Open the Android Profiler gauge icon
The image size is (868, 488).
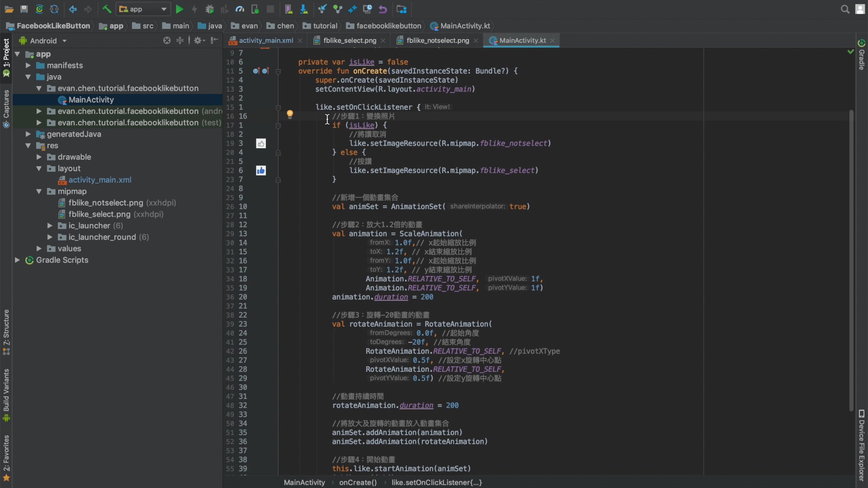pos(240,9)
